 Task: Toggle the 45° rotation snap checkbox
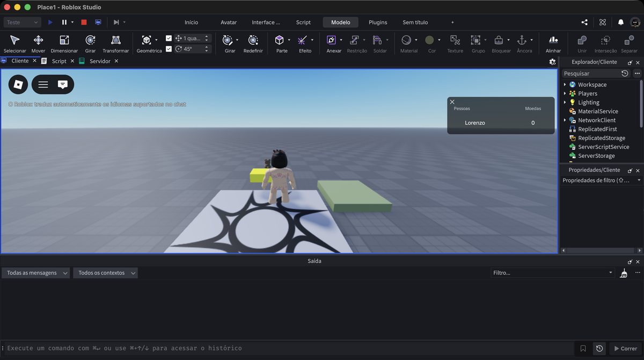click(x=169, y=49)
